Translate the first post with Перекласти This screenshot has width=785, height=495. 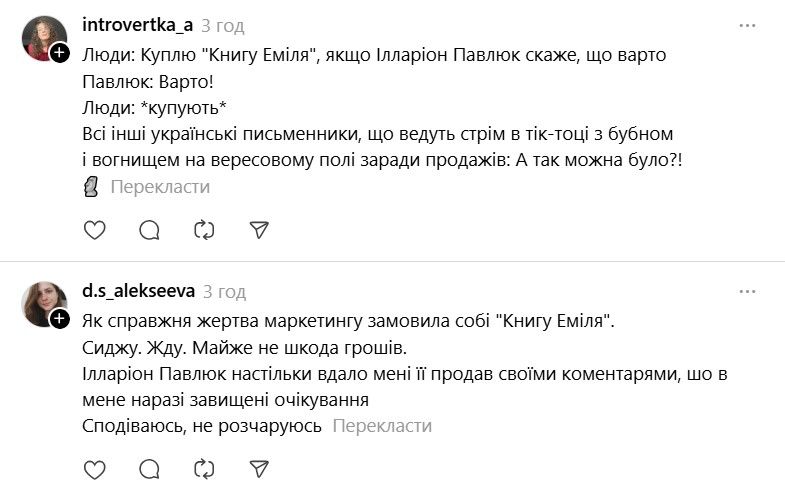[x=160, y=187]
